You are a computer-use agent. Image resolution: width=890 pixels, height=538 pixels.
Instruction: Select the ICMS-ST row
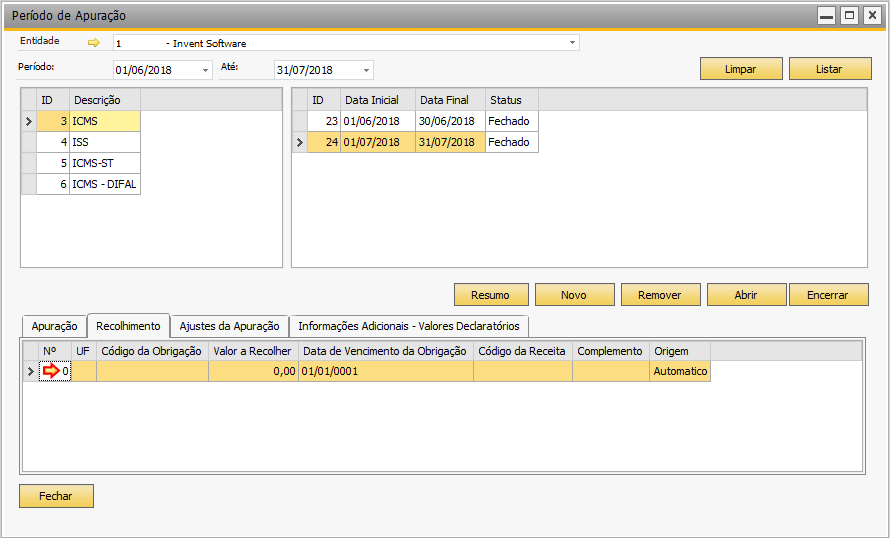88,163
